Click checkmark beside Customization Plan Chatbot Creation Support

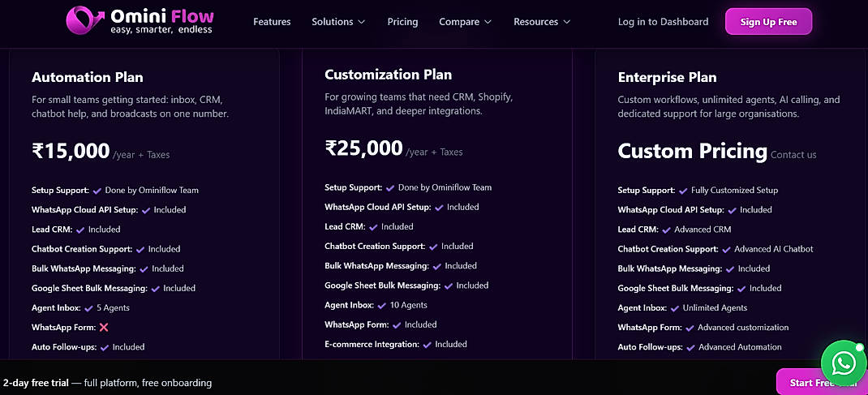[433, 247]
